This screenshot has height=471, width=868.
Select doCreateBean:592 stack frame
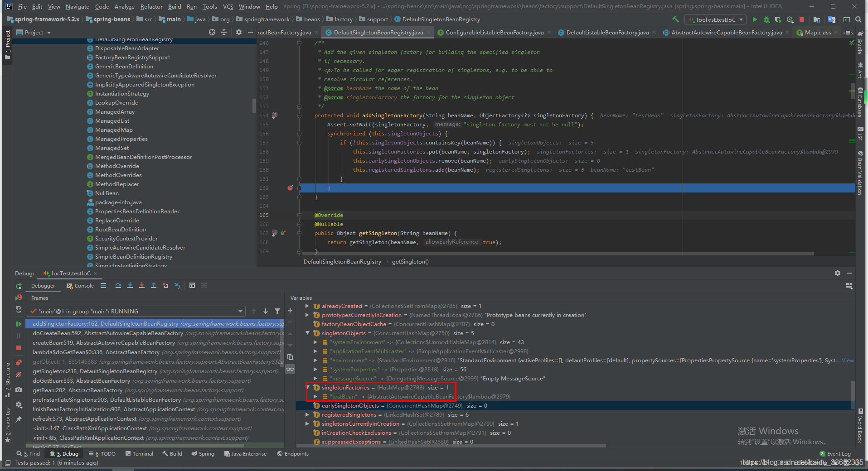(155, 333)
